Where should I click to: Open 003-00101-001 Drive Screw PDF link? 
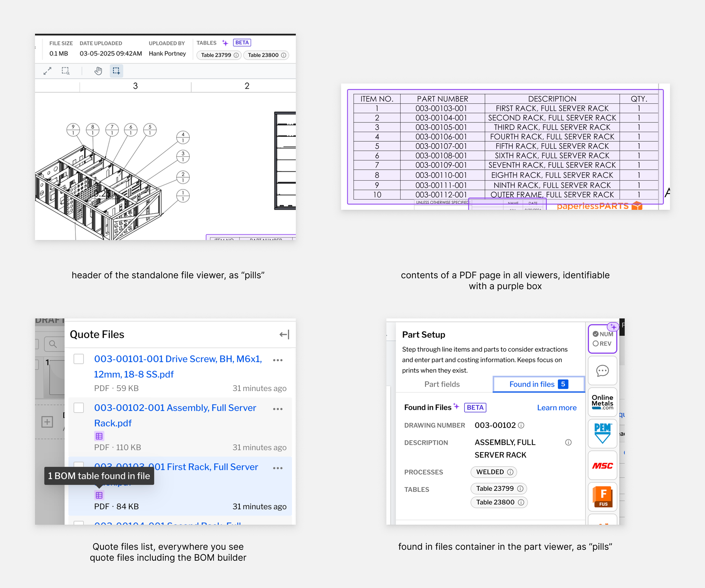point(178,366)
